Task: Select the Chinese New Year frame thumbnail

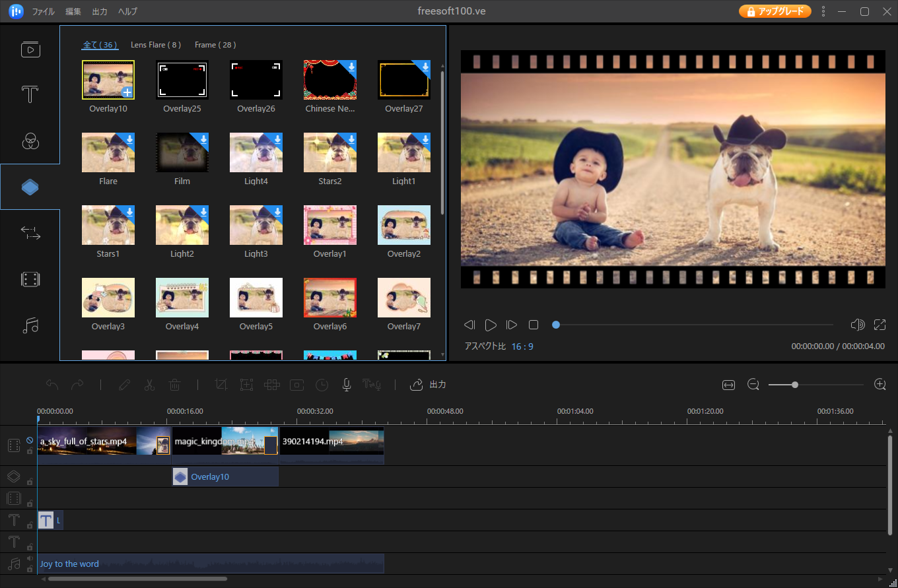Action: point(330,80)
